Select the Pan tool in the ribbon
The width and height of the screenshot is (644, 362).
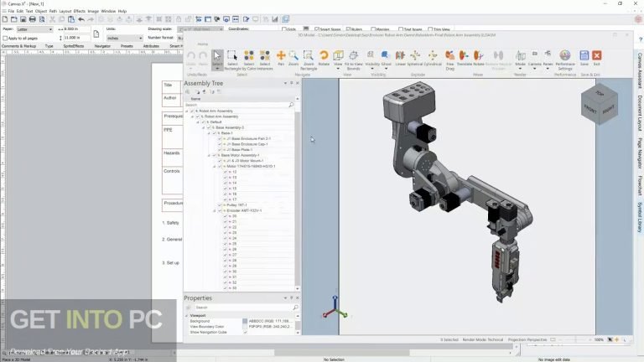tap(281, 57)
